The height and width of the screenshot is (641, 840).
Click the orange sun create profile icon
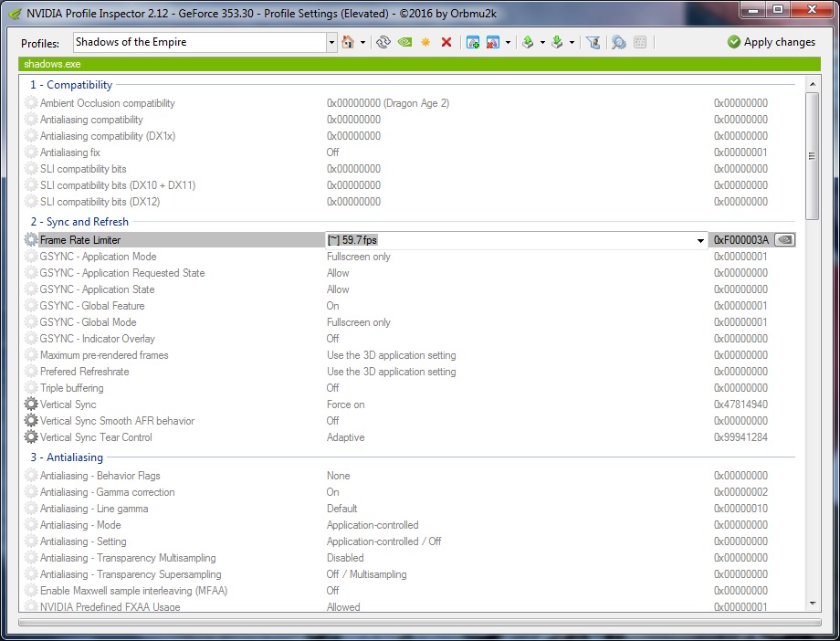tap(425, 42)
